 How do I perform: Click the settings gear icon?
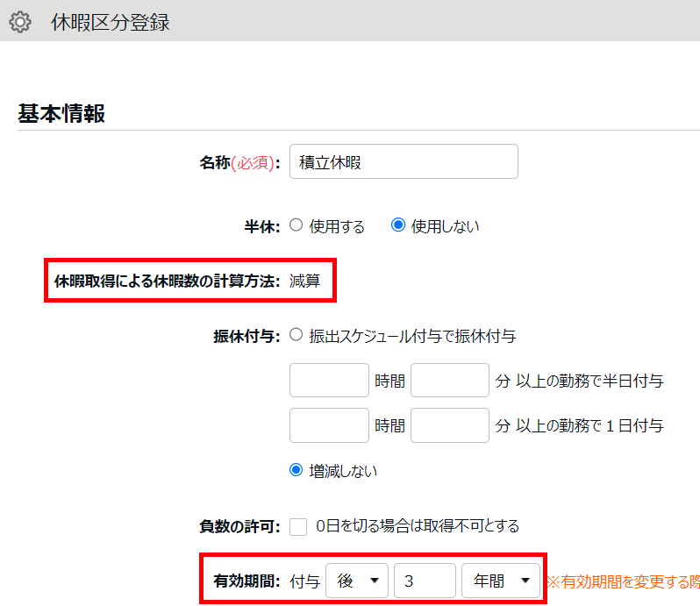point(20,23)
